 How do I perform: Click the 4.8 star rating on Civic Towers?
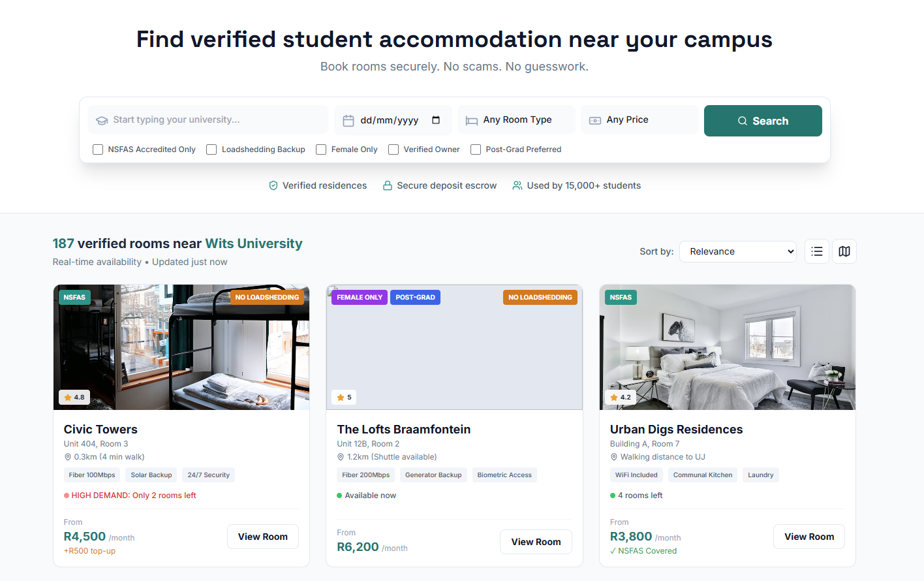tap(74, 397)
